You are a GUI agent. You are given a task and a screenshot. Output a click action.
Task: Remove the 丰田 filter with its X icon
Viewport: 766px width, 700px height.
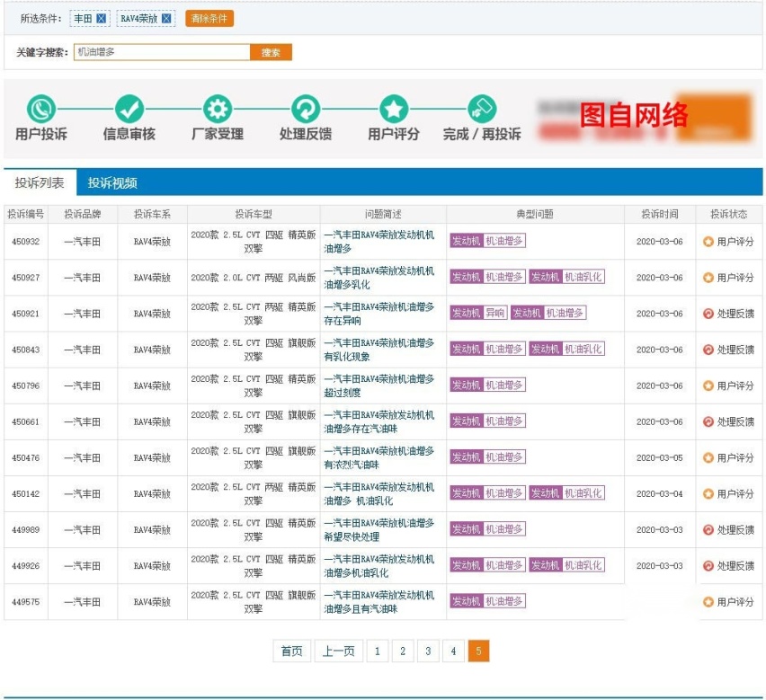click(x=101, y=19)
